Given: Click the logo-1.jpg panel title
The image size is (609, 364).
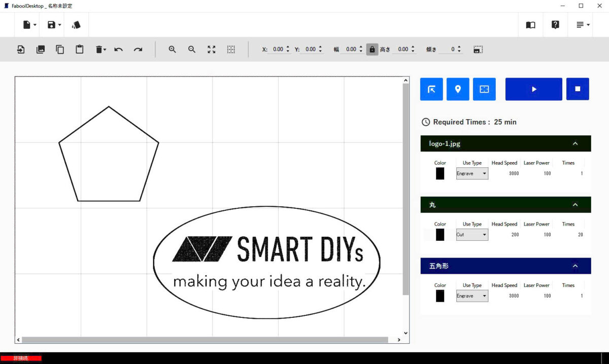Looking at the screenshot, I should [445, 143].
